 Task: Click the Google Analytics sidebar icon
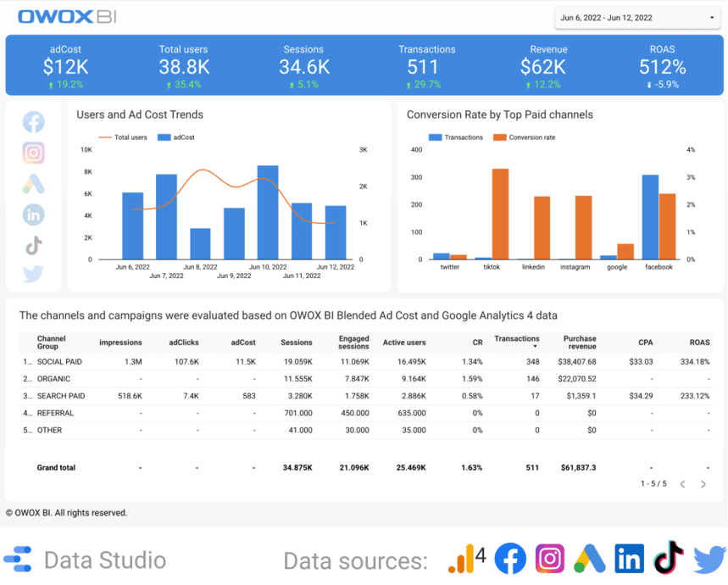point(33,183)
